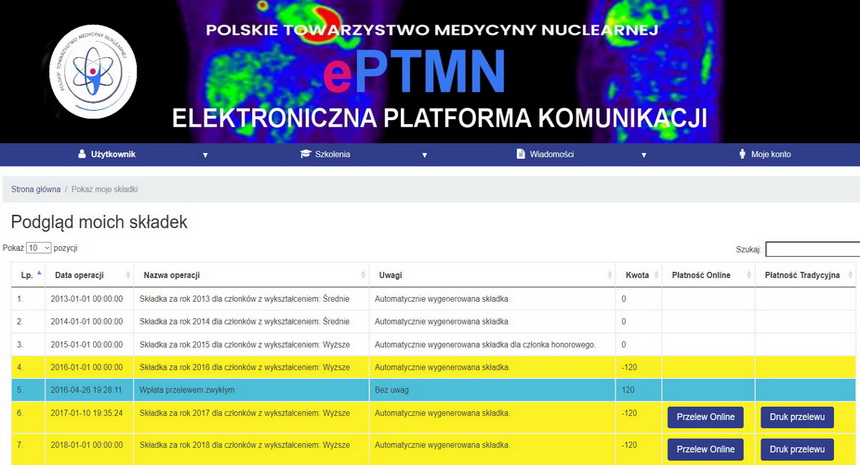The image size is (860, 465).
Task: Click the PTMN atom logo
Action: click(x=93, y=72)
